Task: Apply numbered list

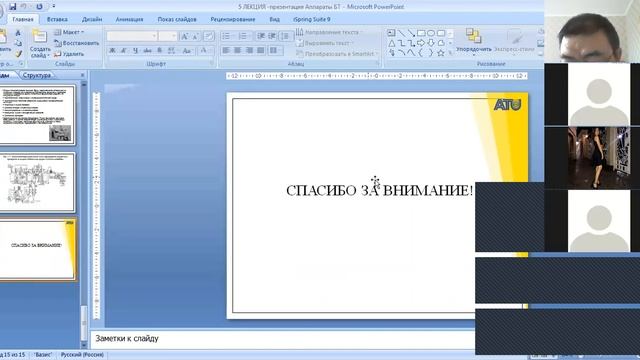Action: pyautogui.click(x=244, y=36)
